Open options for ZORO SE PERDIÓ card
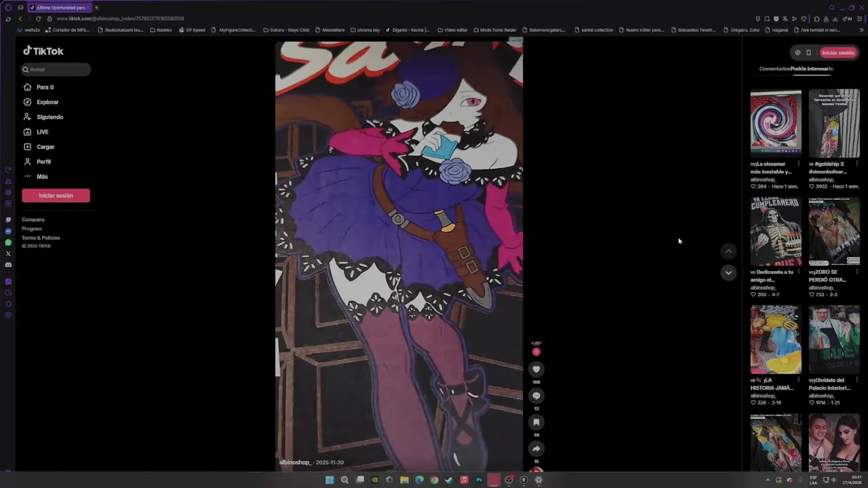 click(x=856, y=272)
